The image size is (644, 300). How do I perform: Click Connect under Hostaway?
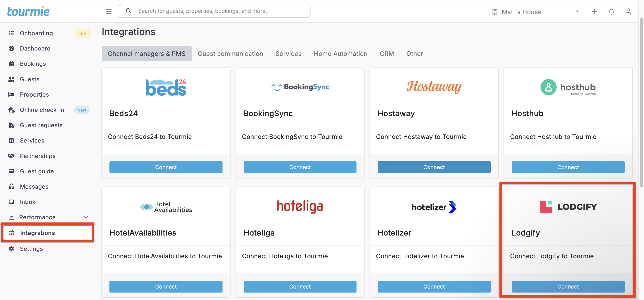pos(434,167)
